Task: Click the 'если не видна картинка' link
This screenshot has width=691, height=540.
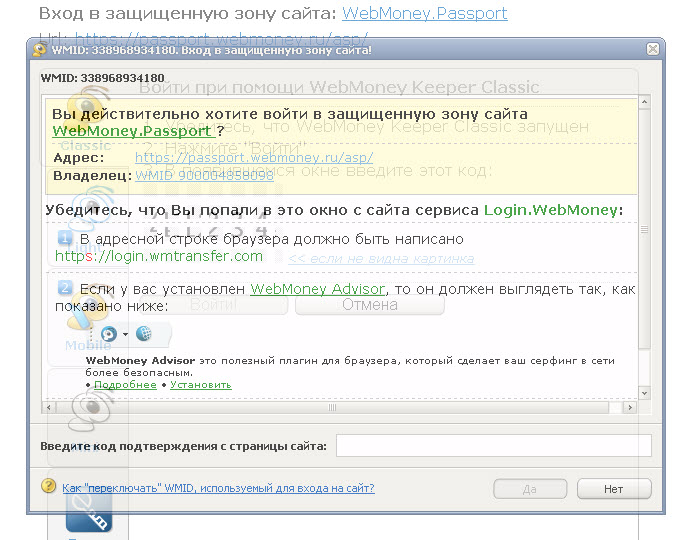Action: (381, 258)
